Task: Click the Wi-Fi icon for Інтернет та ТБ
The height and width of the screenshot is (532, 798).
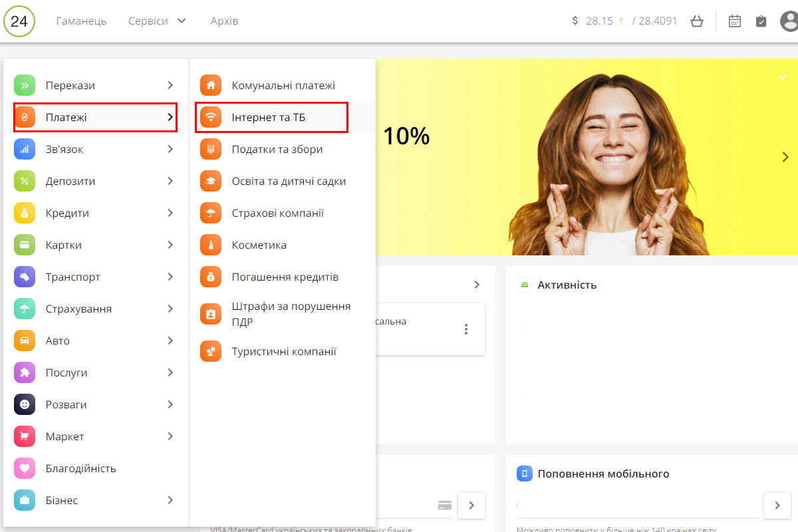Action: (211, 118)
